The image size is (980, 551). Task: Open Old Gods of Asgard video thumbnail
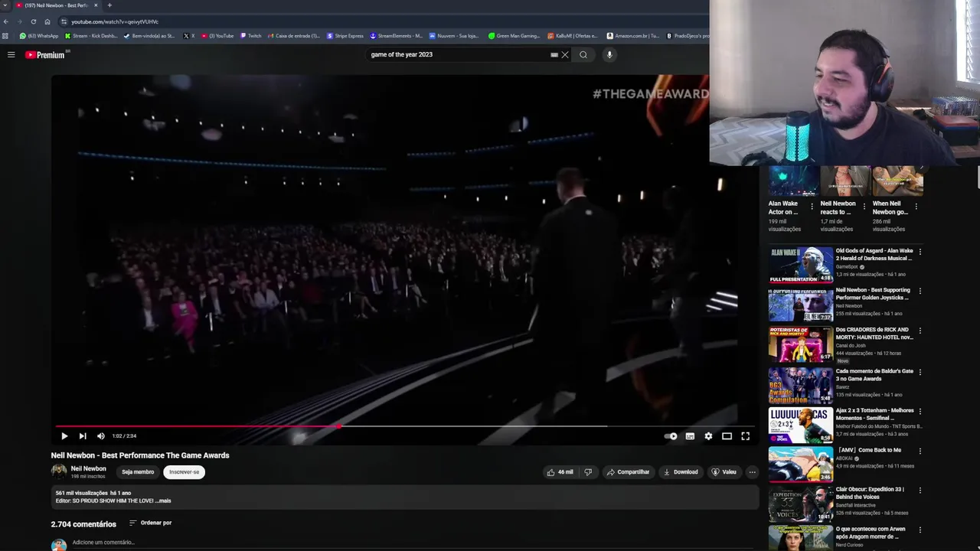pyautogui.click(x=801, y=265)
